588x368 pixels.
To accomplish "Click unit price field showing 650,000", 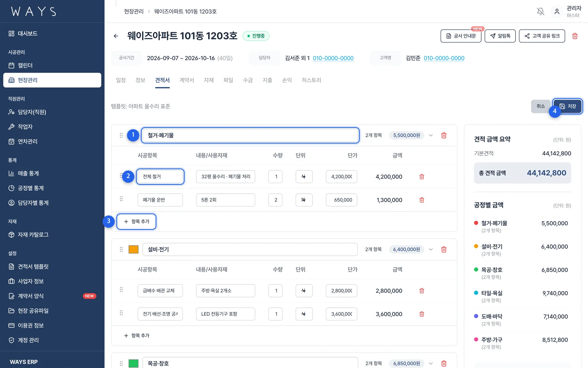I will [341, 200].
